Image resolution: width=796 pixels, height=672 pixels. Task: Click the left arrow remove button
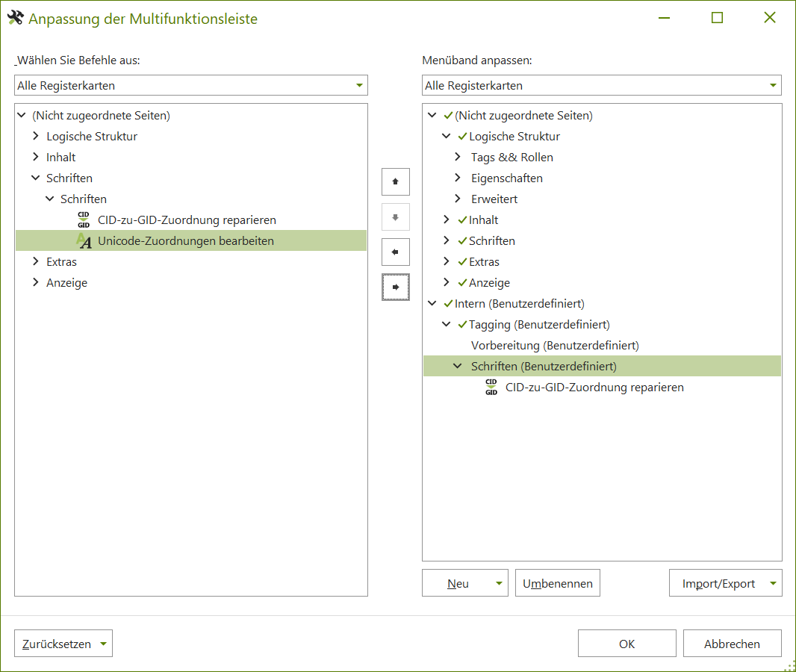click(x=396, y=252)
